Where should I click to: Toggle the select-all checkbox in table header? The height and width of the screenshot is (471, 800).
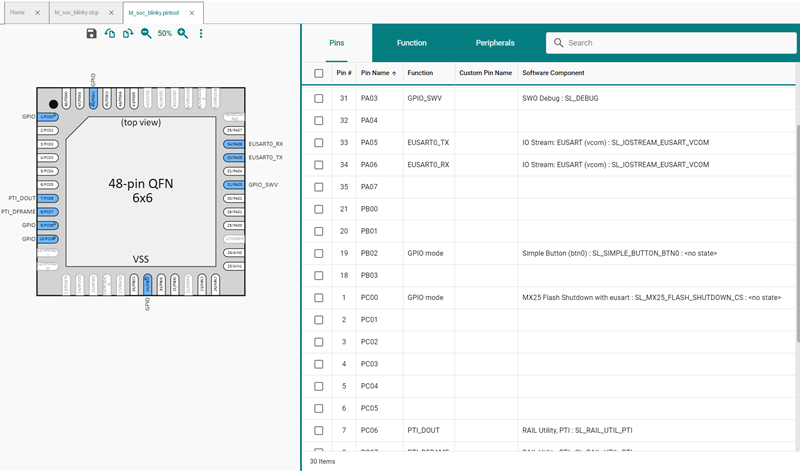point(318,73)
